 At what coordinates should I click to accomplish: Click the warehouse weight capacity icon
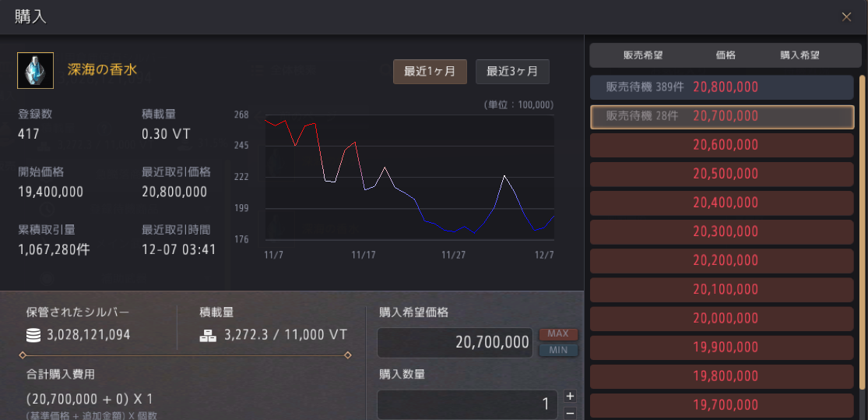coord(208,335)
